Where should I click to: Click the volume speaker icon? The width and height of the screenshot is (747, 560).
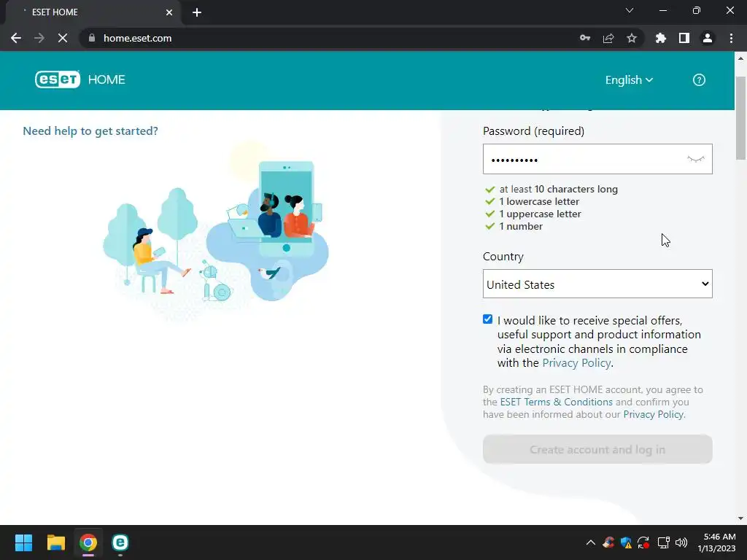coord(681,542)
